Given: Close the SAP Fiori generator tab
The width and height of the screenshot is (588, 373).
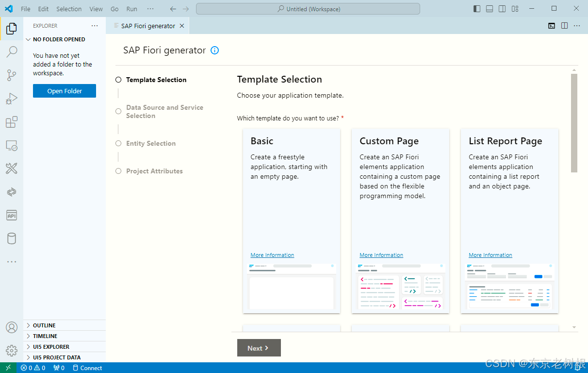Looking at the screenshot, I should [x=182, y=26].
